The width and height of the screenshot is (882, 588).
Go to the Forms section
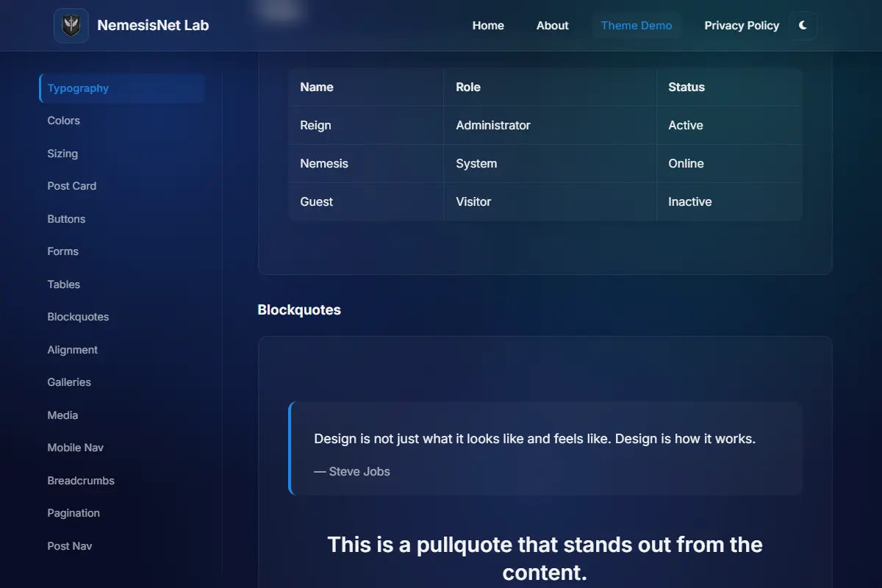coord(122,251)
